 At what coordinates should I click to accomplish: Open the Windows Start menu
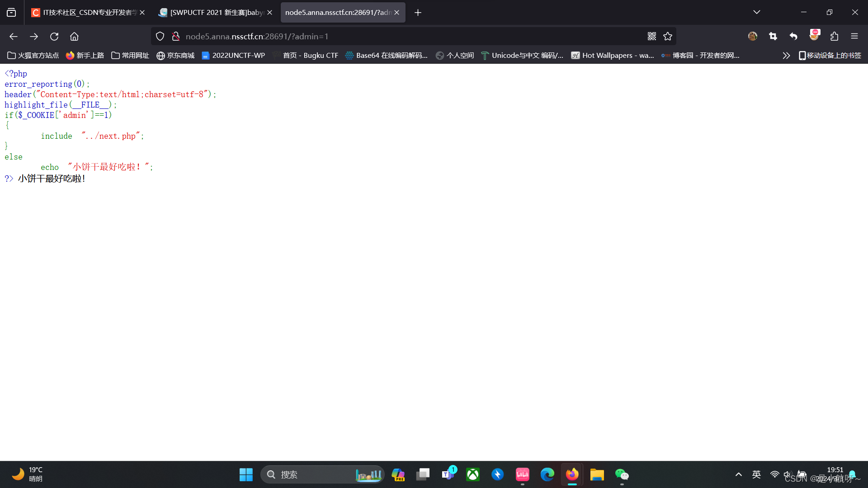[246, 474]
